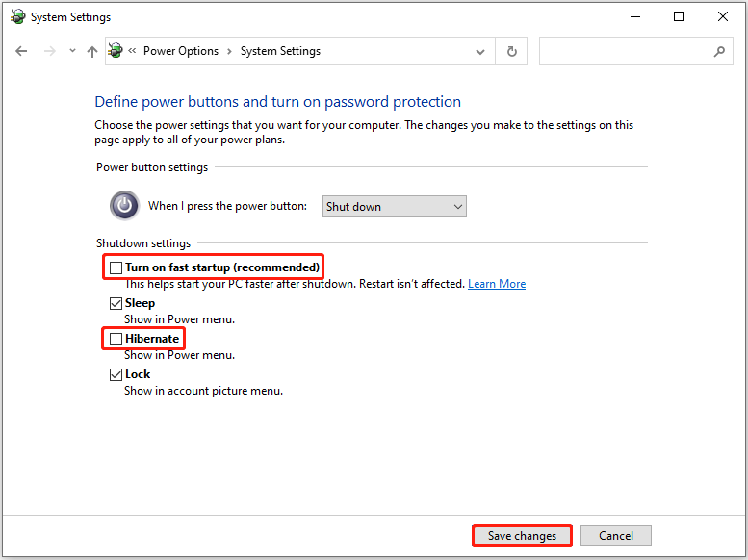Click the When I press the power button text
The image size is (748, 560).
coord(227,206)
